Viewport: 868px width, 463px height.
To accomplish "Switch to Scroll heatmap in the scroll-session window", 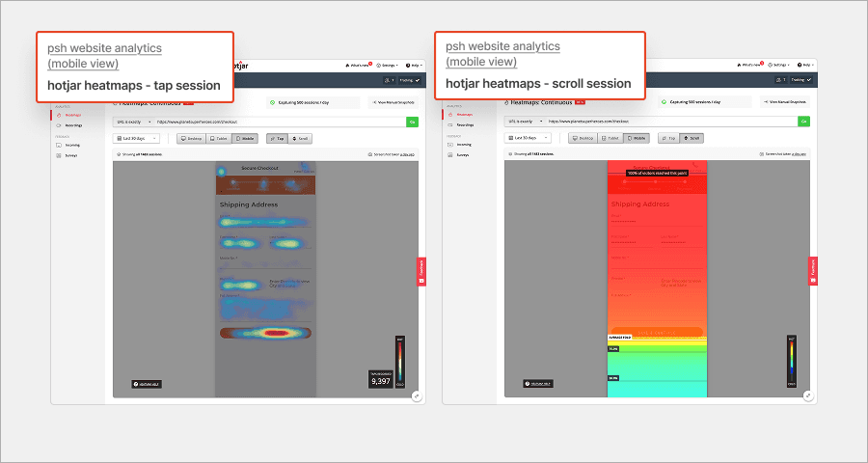I will click(692, 138).
